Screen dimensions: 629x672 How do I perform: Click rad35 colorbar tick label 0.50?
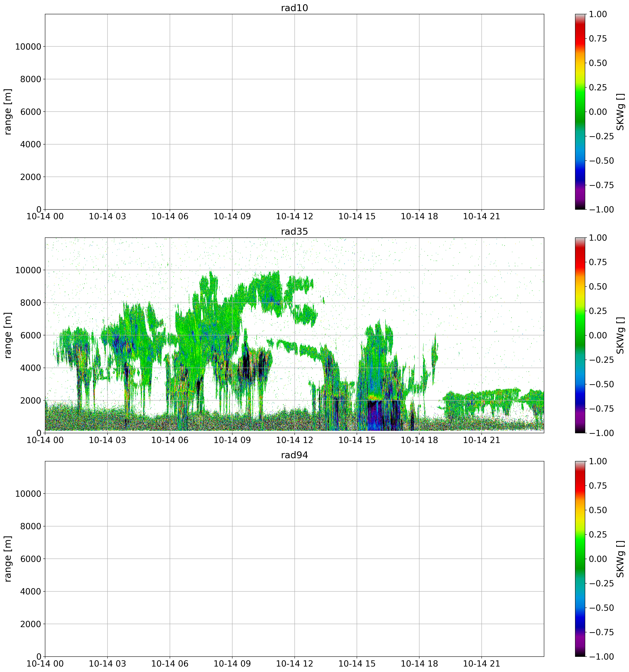(x=598, y=286)
